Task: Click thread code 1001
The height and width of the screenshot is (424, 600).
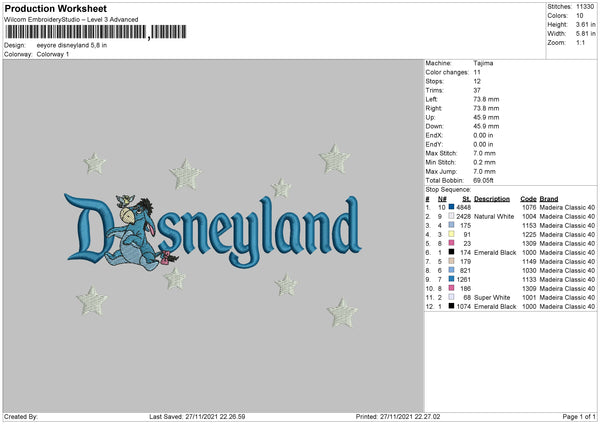Action: tap(529, 297)
